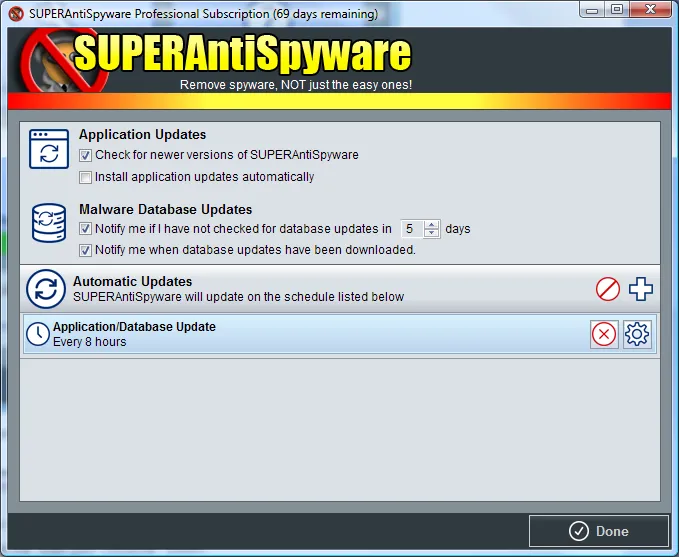Click the clock icon for Application/Database Update
679x557 pixels.
click(38, 335)
